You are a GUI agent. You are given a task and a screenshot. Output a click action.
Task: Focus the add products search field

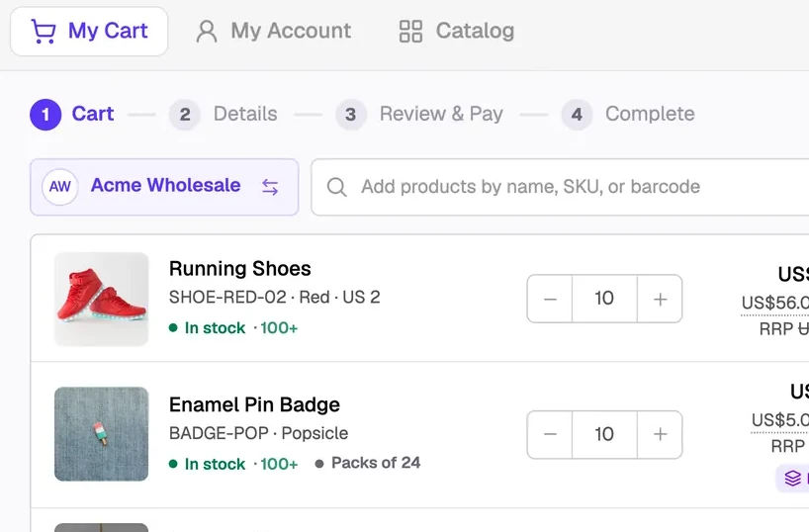tap(560, 187)
